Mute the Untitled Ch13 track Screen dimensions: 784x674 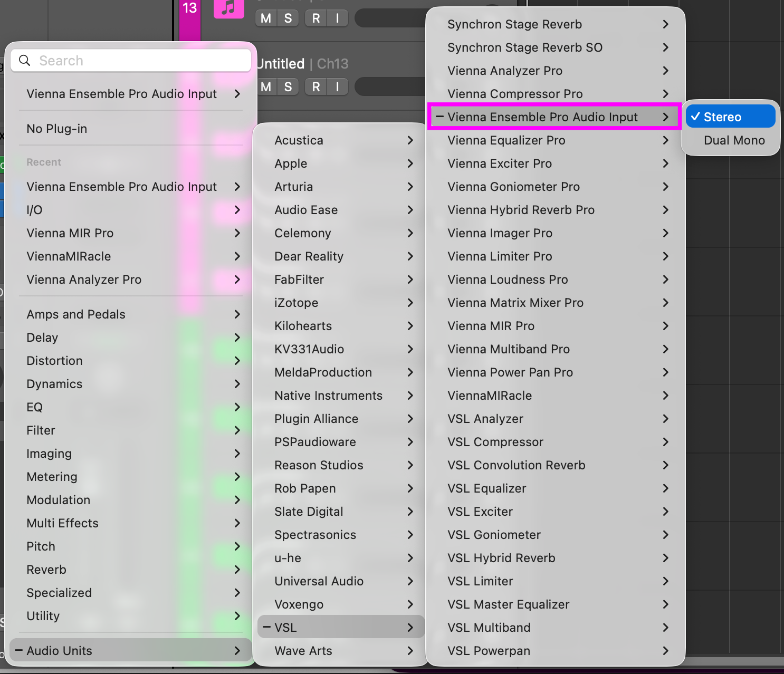coord(266,86)
